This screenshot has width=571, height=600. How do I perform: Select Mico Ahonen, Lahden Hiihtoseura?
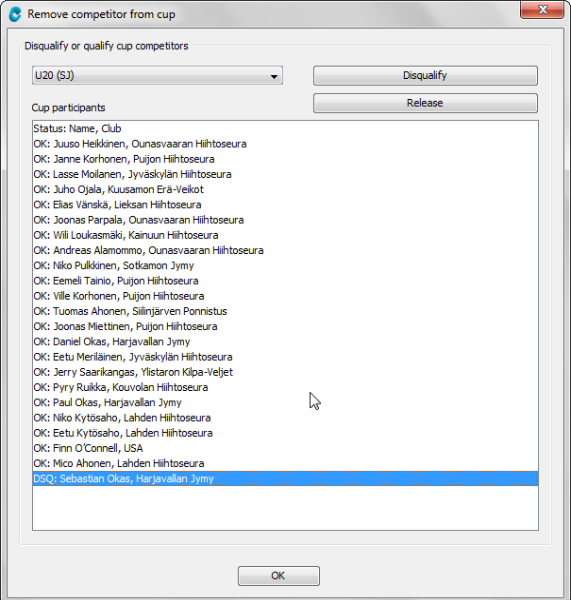point(285,463)
